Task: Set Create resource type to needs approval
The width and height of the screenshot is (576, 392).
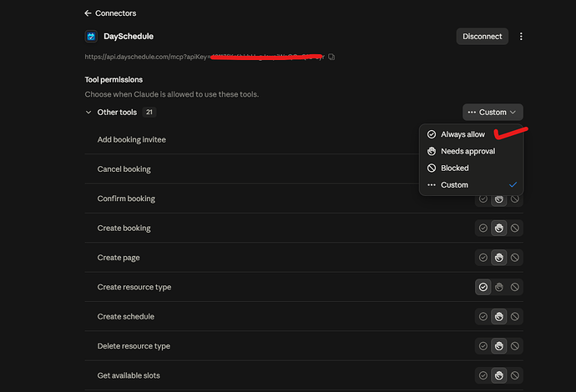Action: click(x=499, y=287)
